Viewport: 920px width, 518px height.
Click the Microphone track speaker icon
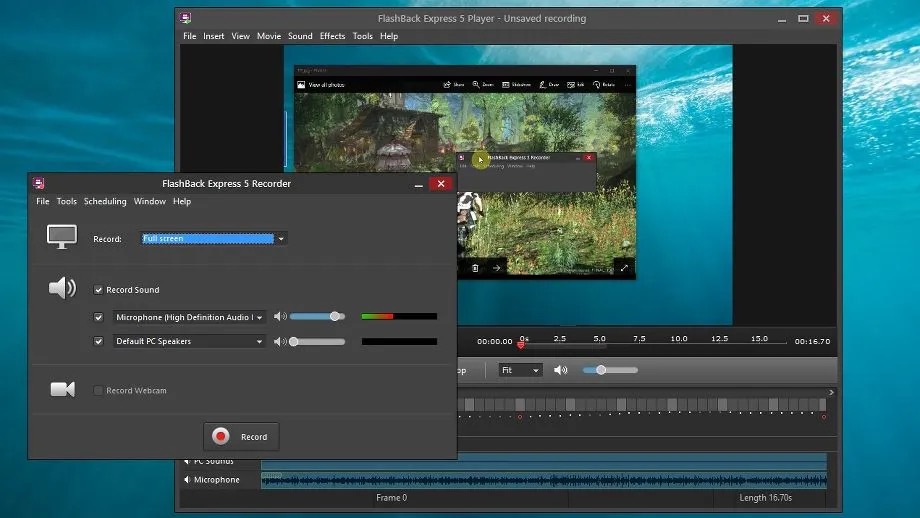pos(187,479)
